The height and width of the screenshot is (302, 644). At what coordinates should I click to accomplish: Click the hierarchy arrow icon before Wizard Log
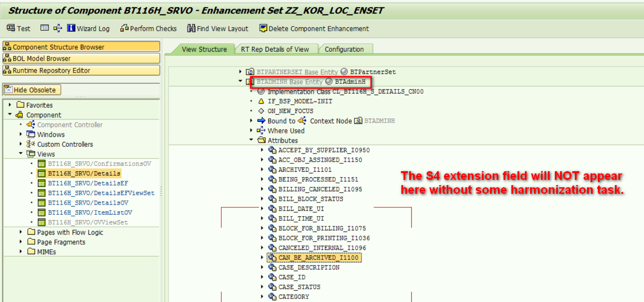pyautogui.click(x=58, y=28)
